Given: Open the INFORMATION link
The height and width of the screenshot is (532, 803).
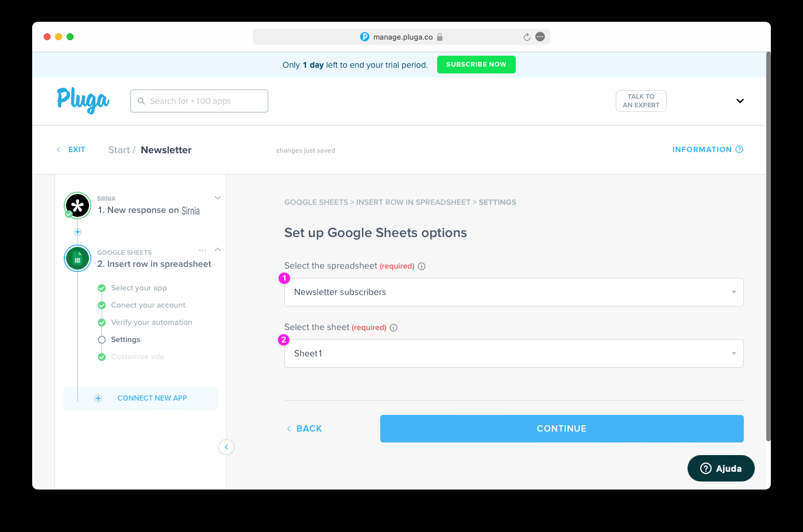Looking at the screenshot, I should tap(708, 149).
